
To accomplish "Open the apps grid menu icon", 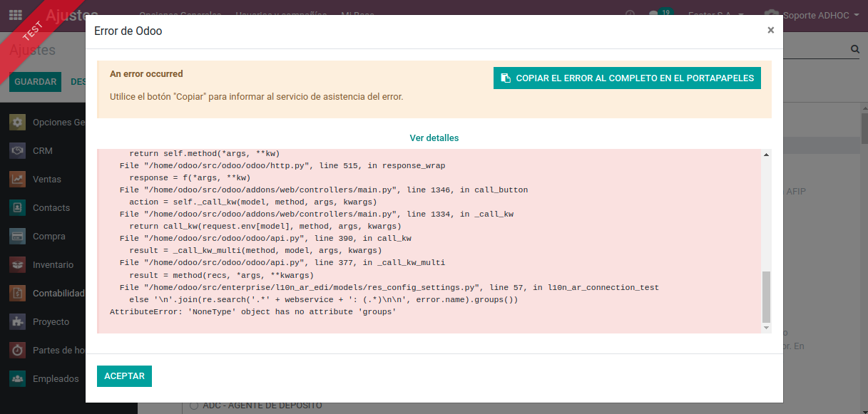I will click(15, 14).
